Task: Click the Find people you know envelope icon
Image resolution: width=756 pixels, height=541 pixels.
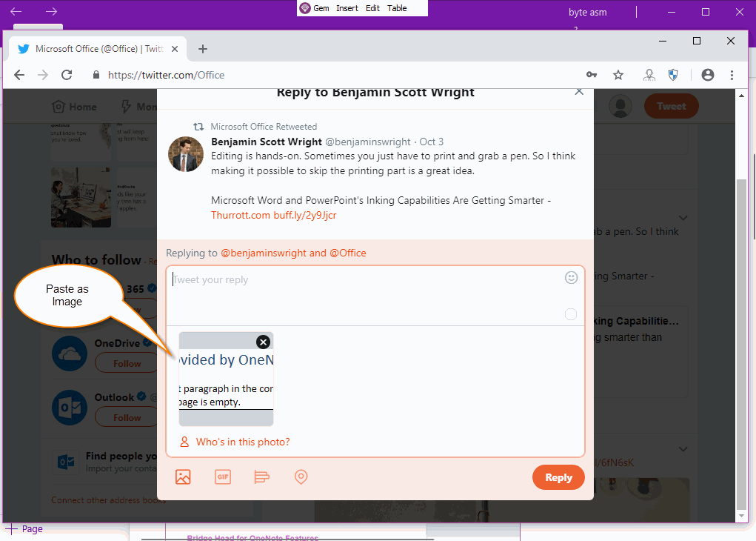Action: coord(66,462)
